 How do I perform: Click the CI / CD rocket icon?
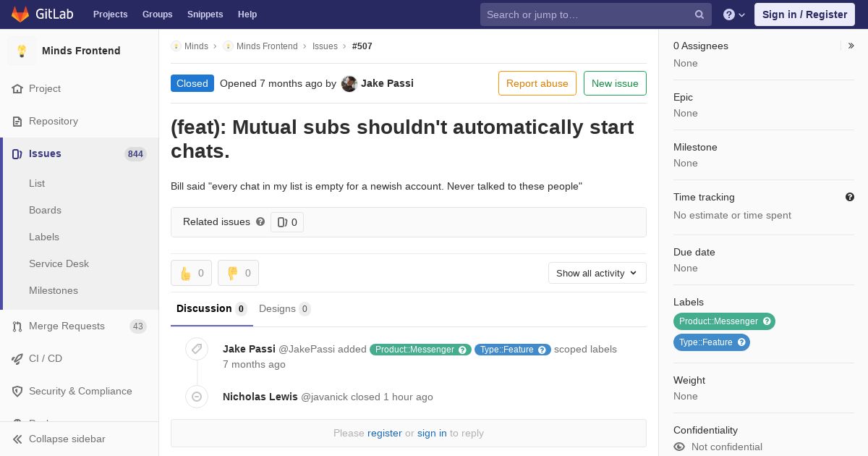(17, 358)
